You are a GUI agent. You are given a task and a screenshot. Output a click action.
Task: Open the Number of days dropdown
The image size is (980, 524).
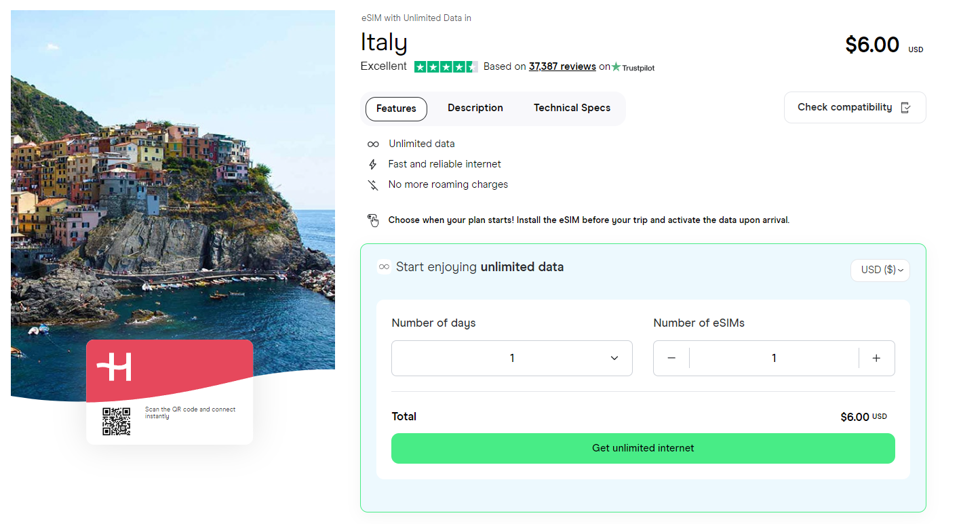click(511, 358)
